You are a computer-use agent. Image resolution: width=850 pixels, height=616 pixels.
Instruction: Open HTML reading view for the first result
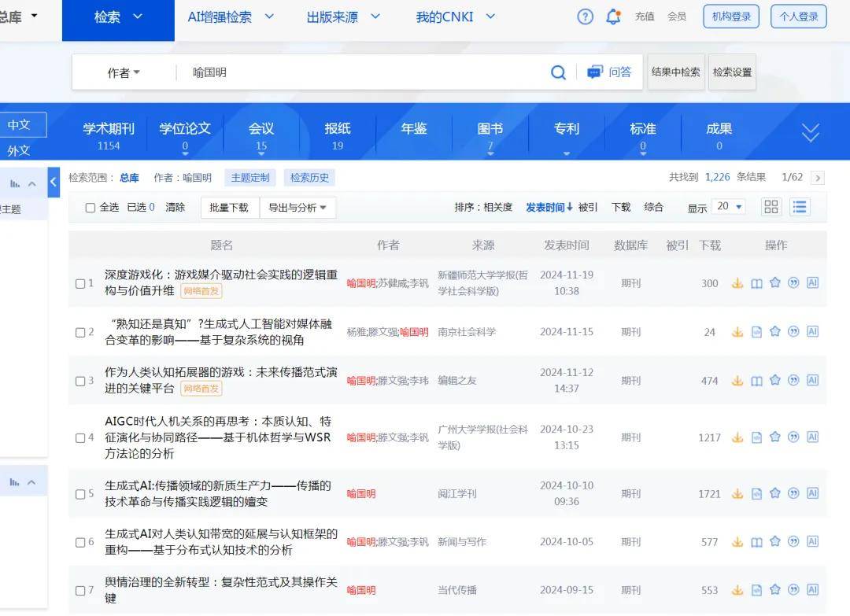[x=756, y=283]
